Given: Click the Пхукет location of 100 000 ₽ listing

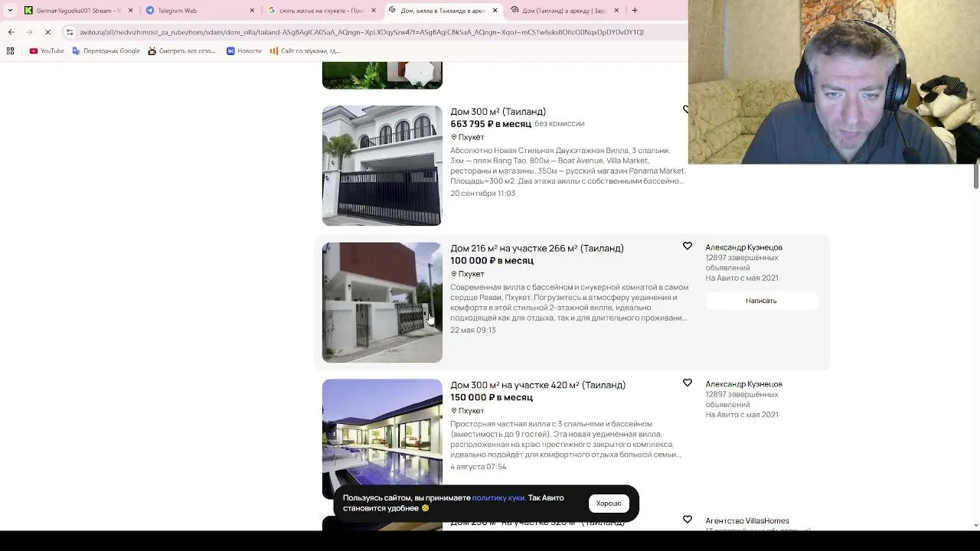Looking at the screenshot, I should point(467,274).
